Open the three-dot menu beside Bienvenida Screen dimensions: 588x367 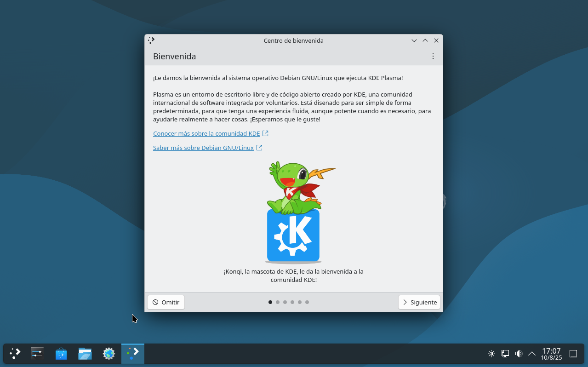(433, 56)
